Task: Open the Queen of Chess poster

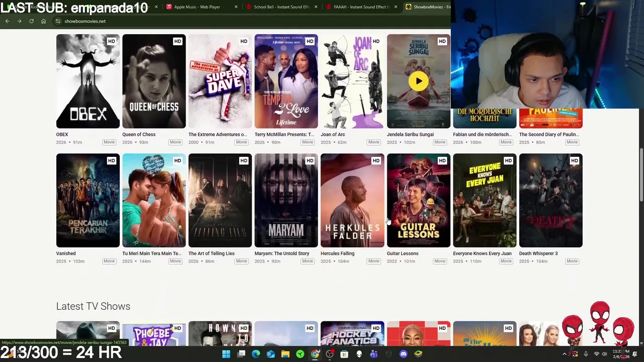Action: tap(154, 81)
